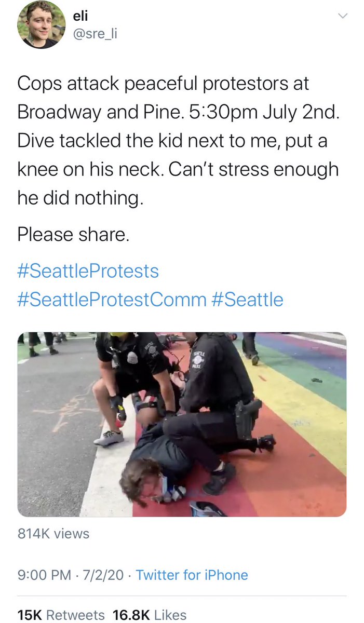The width and height of the screenshot is (364, 623).
Task: Click the 7/2/20 date
Action: 104,575
